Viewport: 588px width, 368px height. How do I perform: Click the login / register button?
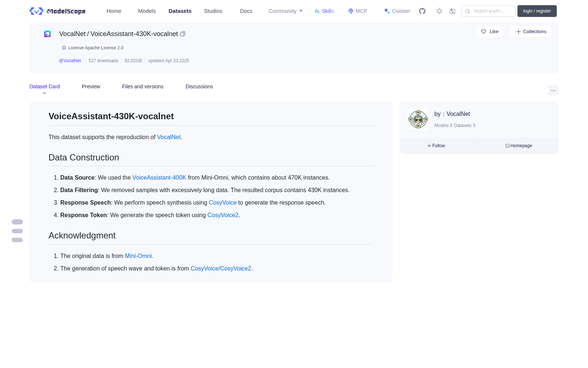coord(537,11)
